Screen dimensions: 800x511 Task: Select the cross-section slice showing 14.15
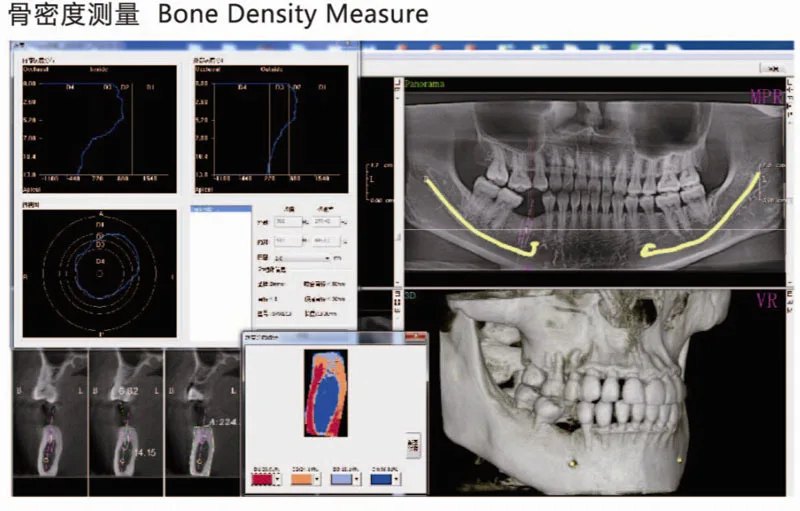point(127,422)
